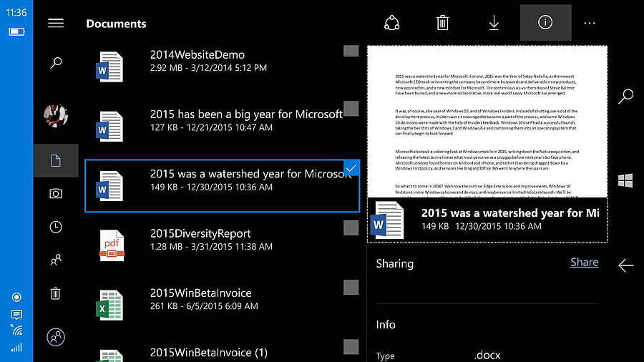Image resolution: width=644 pixels, height=362 pixels.
Task: Click the Info section heading
Action: tap(386, 325)
